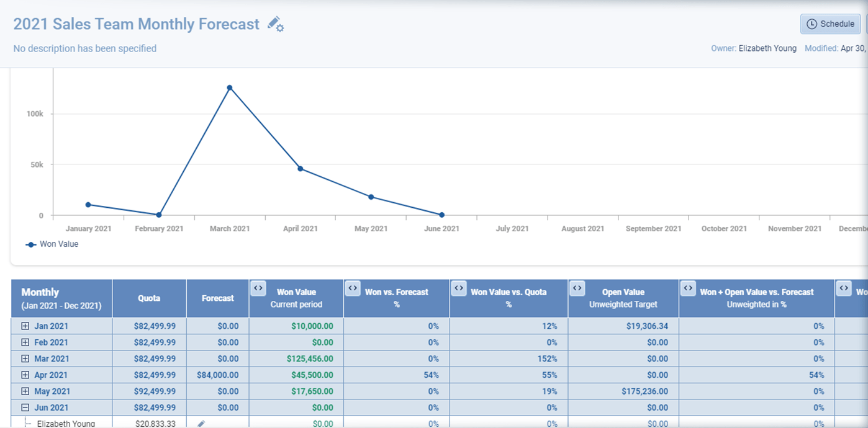Image resolution: width=868 pixels, height=428 pixels.
Task: Click the expand icon on Won vs. Forecast column
Action: click(352, 288)
